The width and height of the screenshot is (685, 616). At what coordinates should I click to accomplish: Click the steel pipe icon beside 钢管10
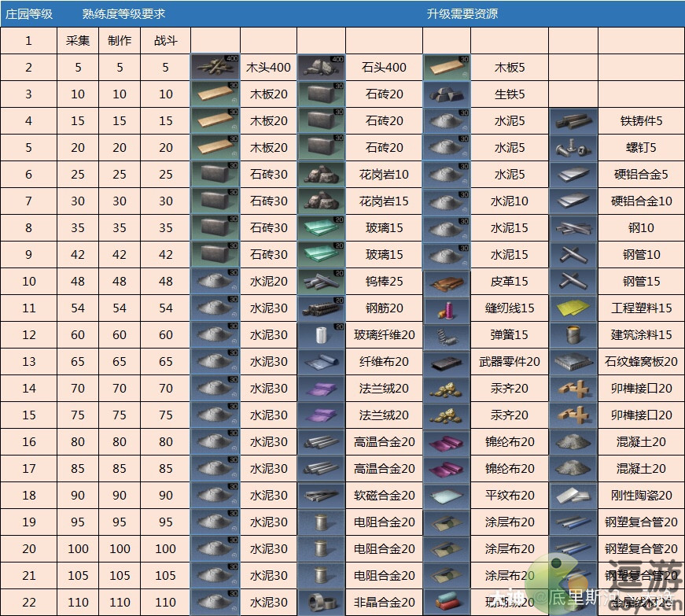click(x=573, y=254)
